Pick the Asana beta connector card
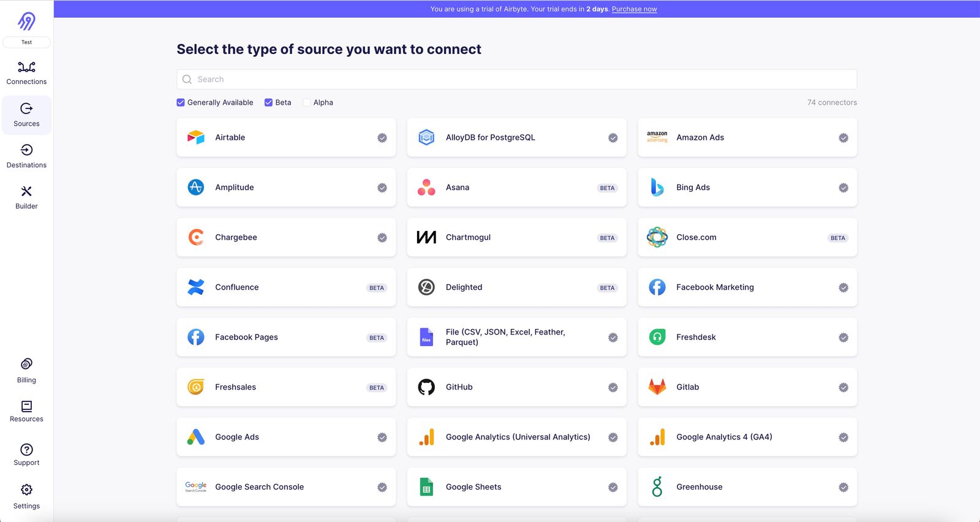 [516, 187]
